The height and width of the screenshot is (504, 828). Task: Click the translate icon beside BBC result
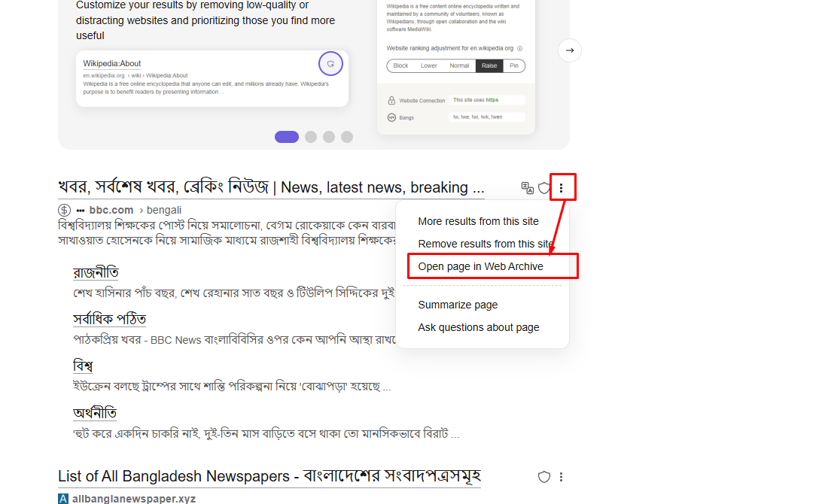point(527,188)
